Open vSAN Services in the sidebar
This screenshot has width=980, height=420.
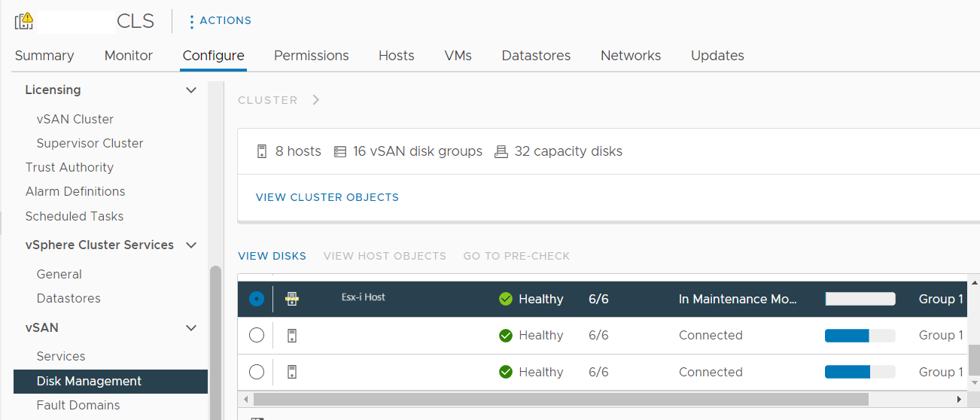tap(61, 356)
